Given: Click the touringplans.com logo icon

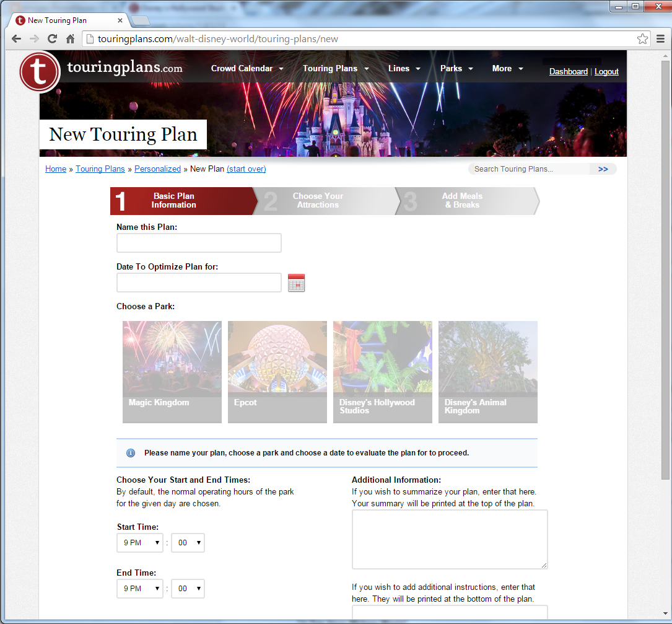Looking at the screenshot, I should (x=40, y=72).
